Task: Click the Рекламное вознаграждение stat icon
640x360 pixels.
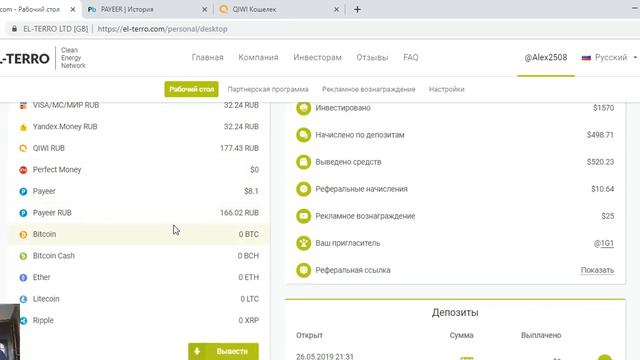Action: coord(303,216)
